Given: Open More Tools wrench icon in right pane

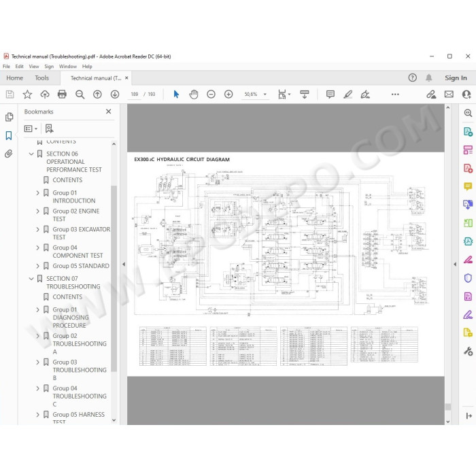Looking at the screenshot, I should click(x=468, y=352).
